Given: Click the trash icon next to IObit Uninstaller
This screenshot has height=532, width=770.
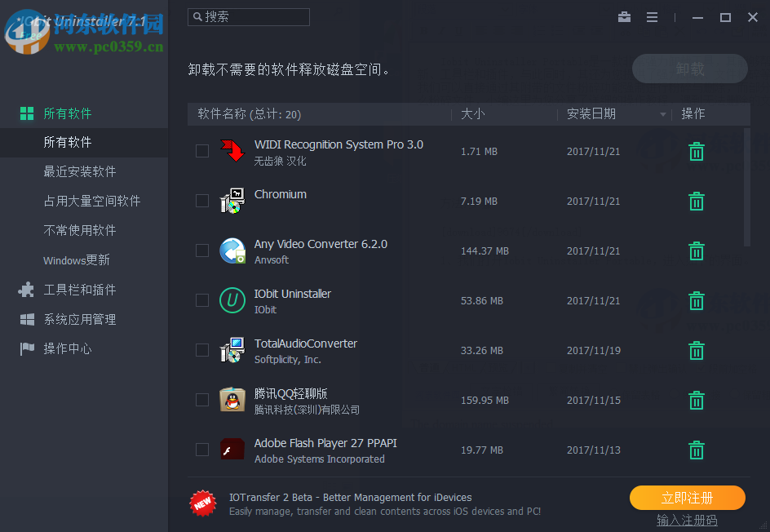Looking at the screenshot, I should point(696,300).
